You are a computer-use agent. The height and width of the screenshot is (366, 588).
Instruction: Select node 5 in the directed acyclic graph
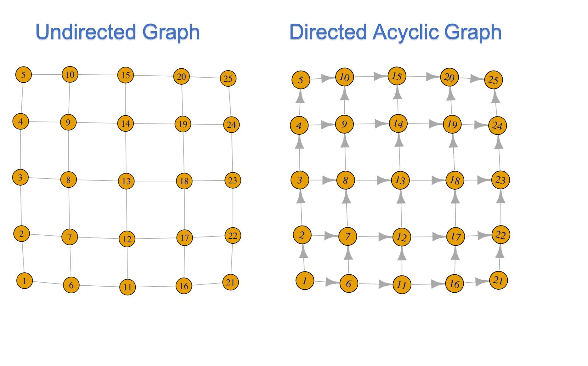301,80
